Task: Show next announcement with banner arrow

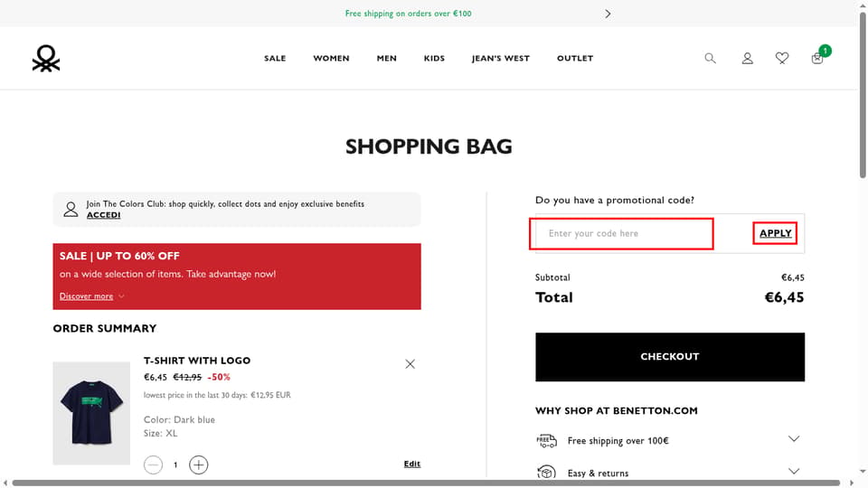Action: (x=608, y=14)
